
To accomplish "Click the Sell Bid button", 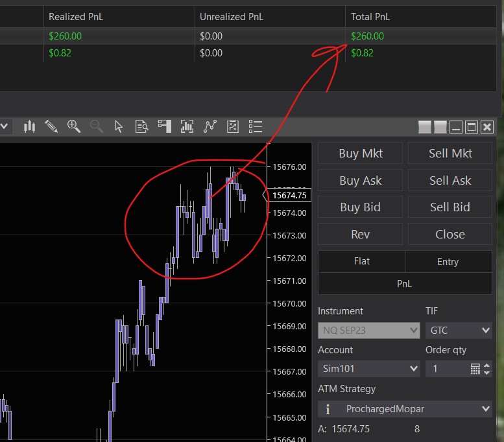I will (450, 207).
